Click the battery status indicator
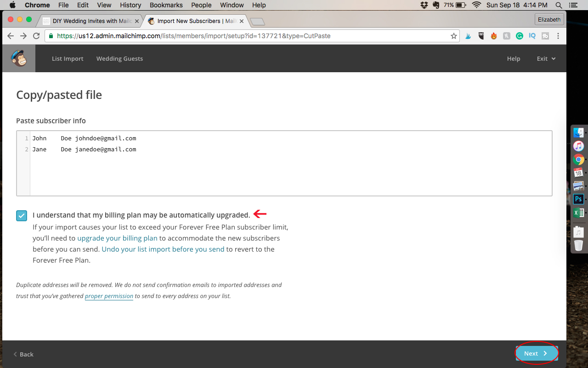Image resolution: width=588 pixels, height=368 pixels. pos(456,5)
